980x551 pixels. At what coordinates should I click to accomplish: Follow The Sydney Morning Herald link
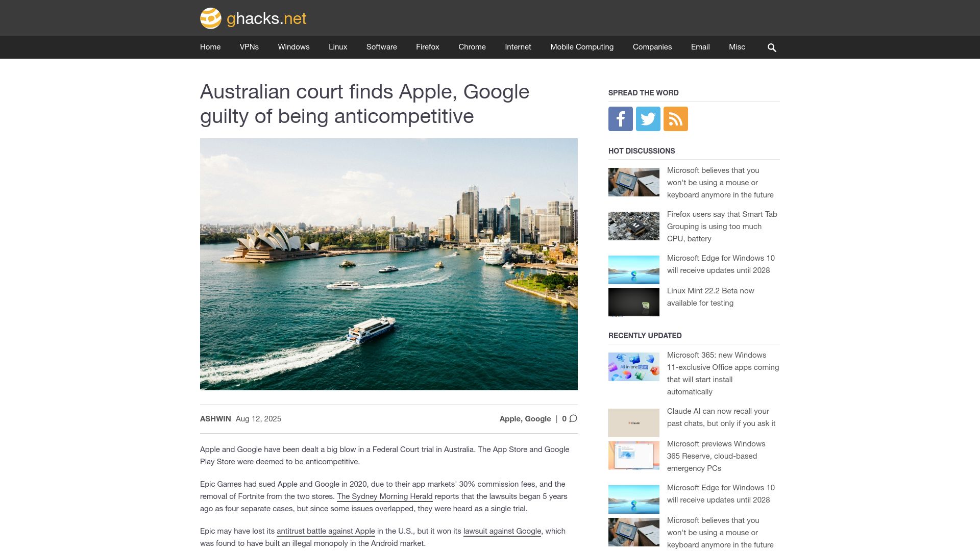[384, 496]
